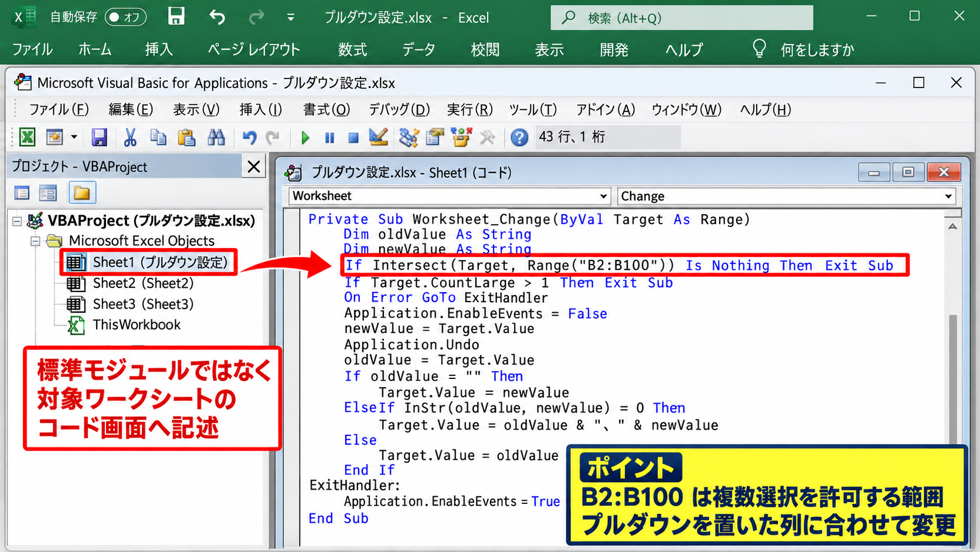The height and width of the screenshot is (552, 980).
Task: Click the Excel search box
Action: [x=682, y=18]
